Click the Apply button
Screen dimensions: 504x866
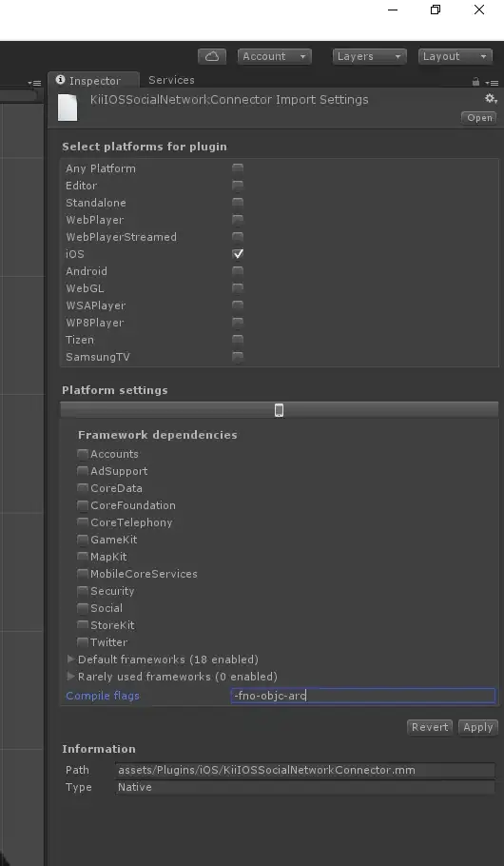[478, 727]
